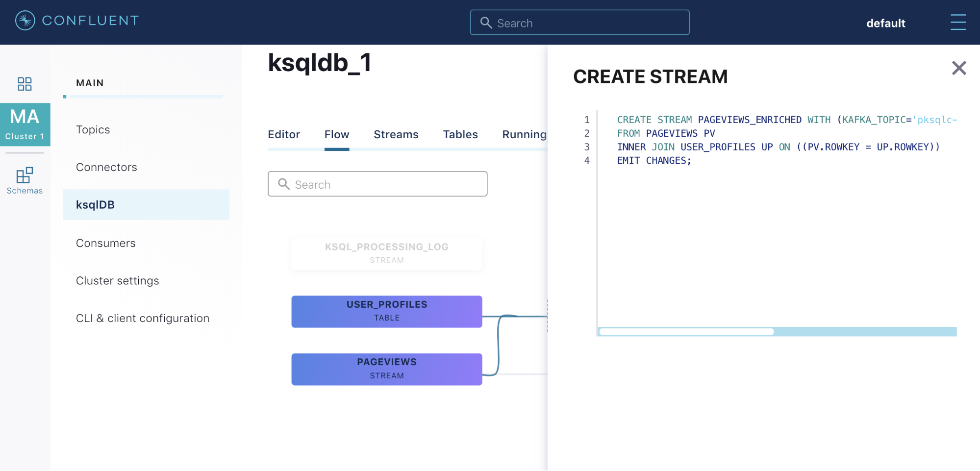Click the top global Search field

[579, 23]
